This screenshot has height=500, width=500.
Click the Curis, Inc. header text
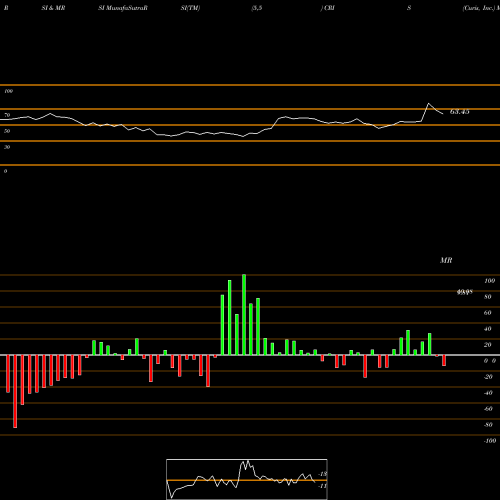[479, 8]
